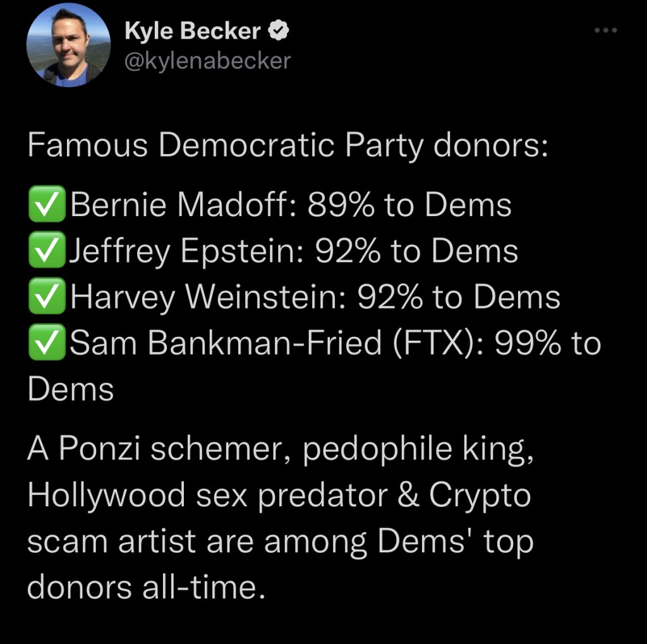The image size is (647, 644).
Task: Click the green check beside Bernie Madoff
Action: [x=47, y=205]
